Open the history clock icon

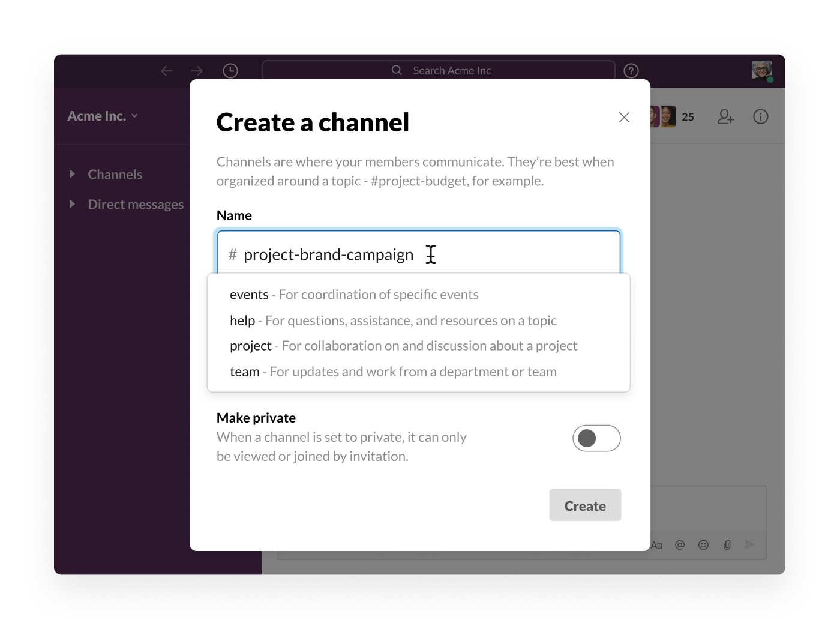tap(230, 71)
